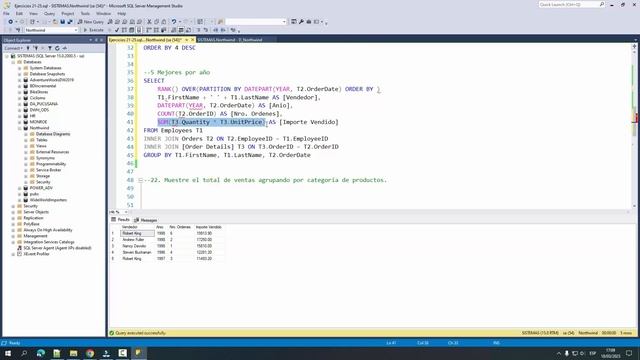Click the Display Estimated Execution Plan icon
Screen dimensions: 640x360
click(x=124, y=30)
